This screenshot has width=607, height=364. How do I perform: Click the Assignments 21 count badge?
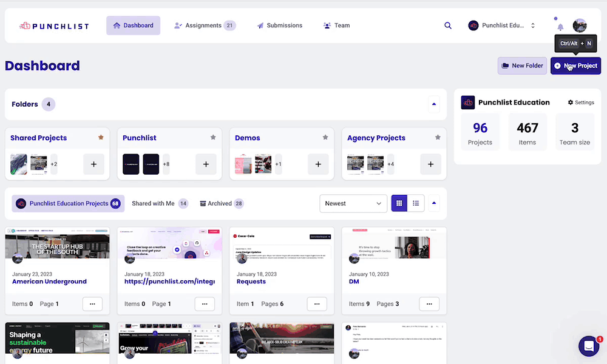pos(229,25)
